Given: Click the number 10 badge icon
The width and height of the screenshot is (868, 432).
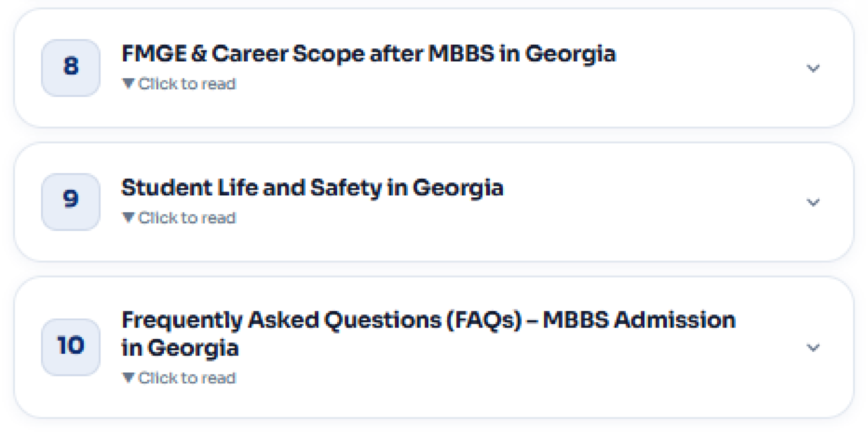Looking at the screenshot, I should (x=71, y=347).
